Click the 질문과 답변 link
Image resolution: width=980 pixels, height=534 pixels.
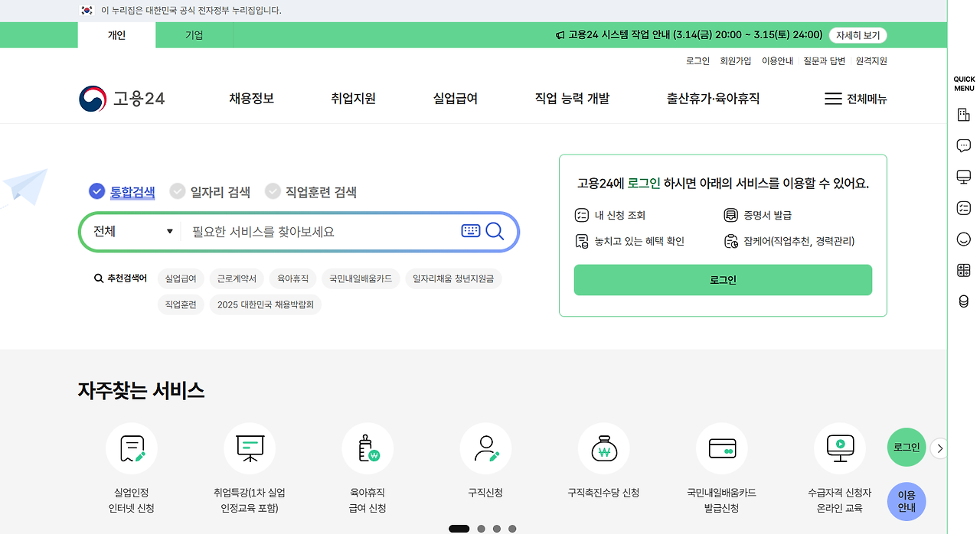click(x=825, y=61)
